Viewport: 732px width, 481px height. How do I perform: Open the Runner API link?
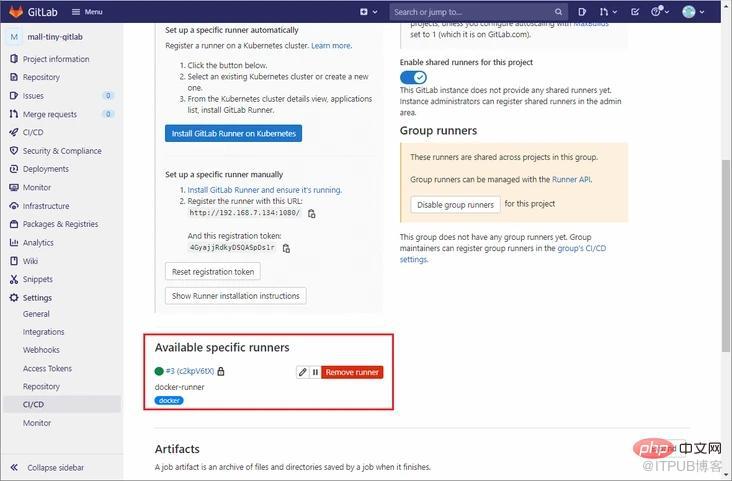click(571, 179)
